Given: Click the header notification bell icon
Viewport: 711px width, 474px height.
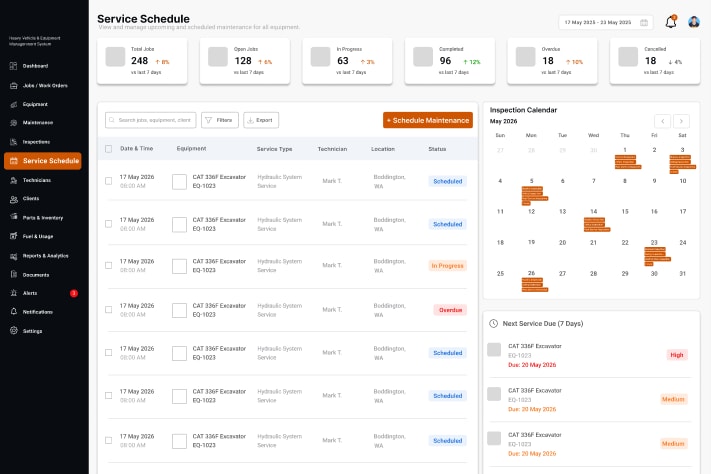Looking at the screenshot, I should pos(671,22).
